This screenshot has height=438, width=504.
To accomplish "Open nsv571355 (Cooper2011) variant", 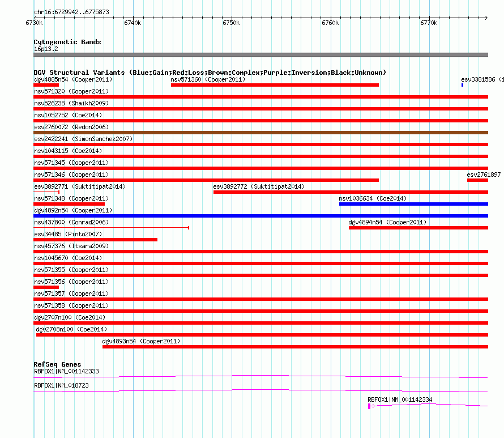I will [x=71, y=270].
